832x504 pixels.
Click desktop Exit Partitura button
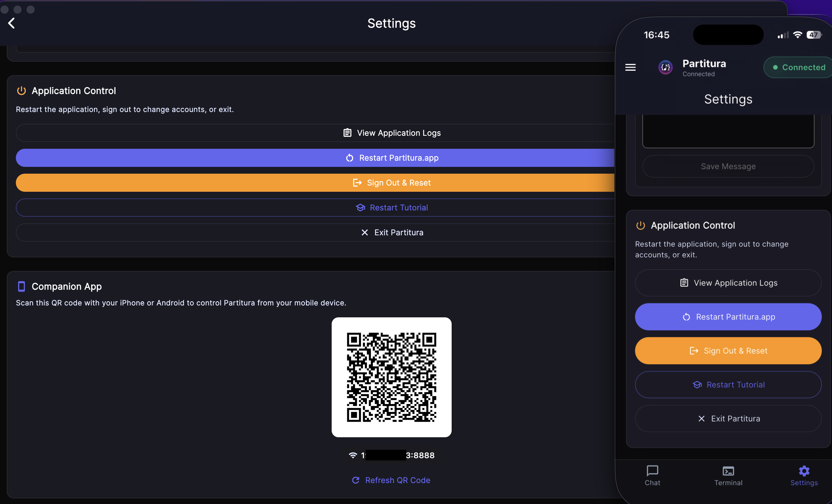point(392,232)
